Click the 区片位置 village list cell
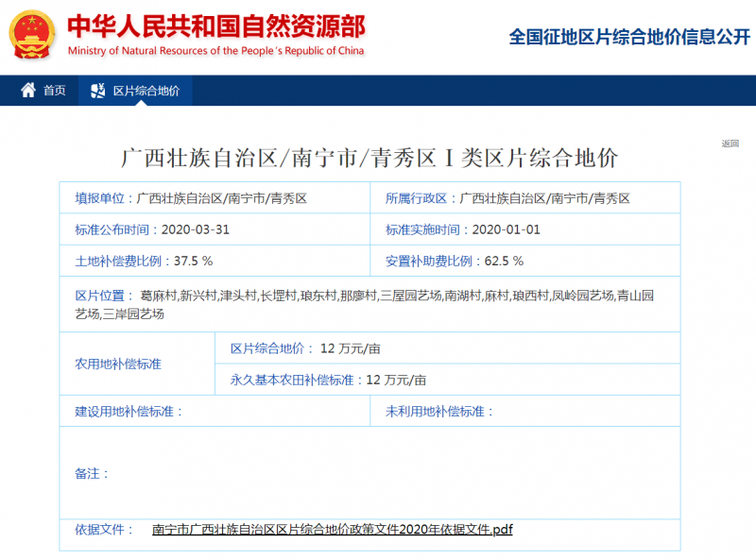The height and width of the screenshot is (559, 756). [369, 304]
